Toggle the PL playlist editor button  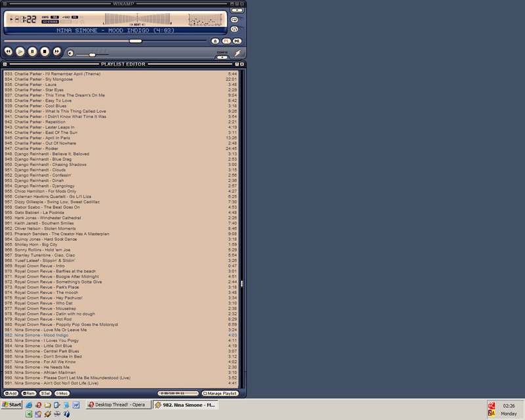coord(226,41)
